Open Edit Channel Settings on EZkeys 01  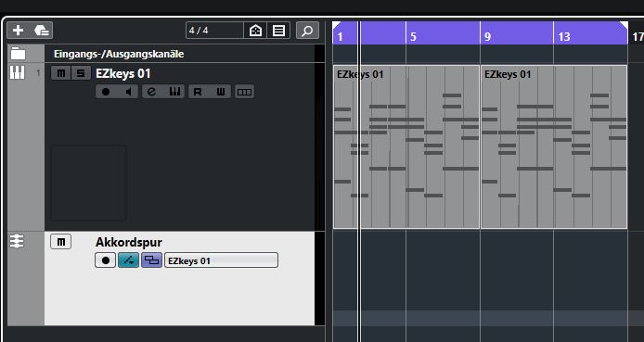point(151,92)
